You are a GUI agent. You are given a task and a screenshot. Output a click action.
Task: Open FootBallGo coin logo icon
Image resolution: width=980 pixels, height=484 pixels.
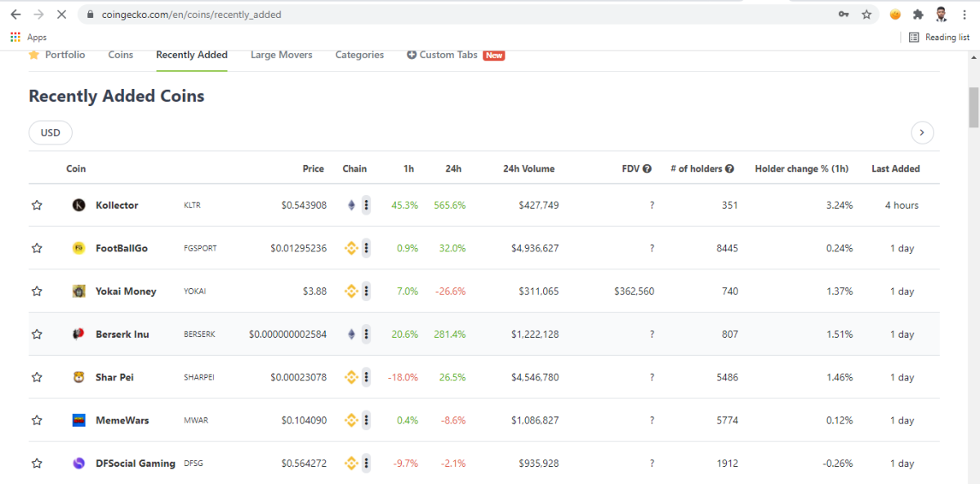(79, 248)
